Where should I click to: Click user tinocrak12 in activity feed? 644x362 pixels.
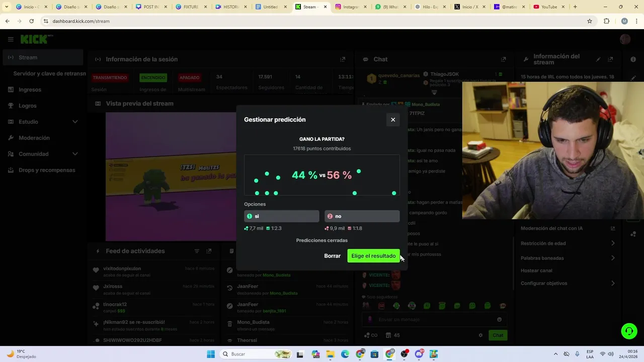(115, 304)
